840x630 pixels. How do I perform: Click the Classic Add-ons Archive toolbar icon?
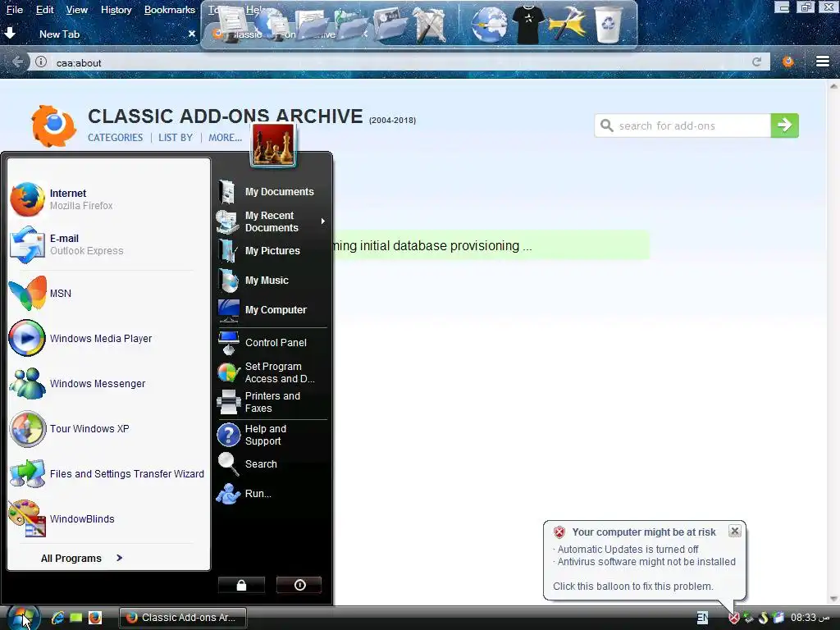coord(788,62)
